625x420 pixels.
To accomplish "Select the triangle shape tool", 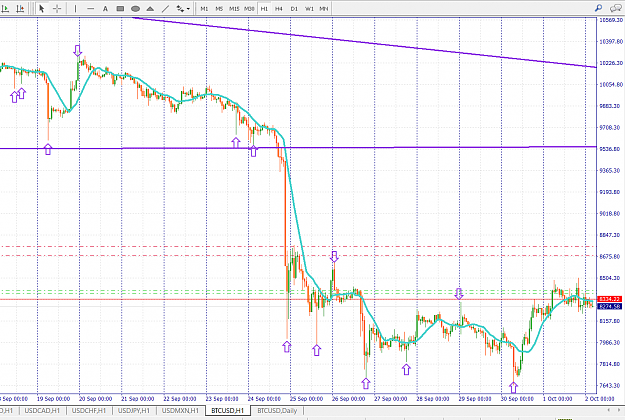I will point(150,8).
